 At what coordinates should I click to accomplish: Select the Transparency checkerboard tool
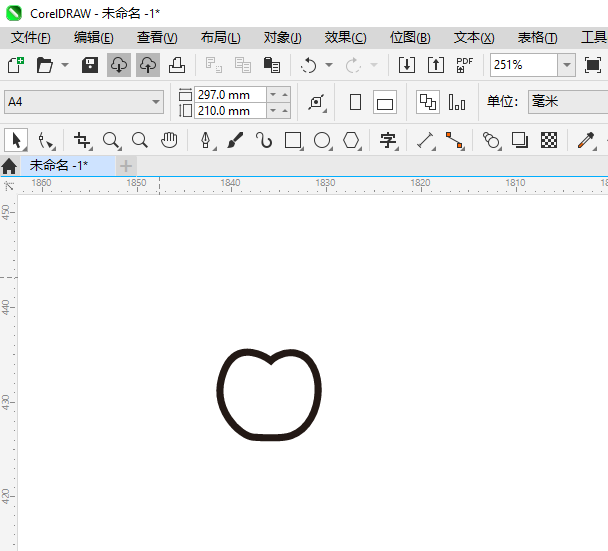click(x=549, y=140)
